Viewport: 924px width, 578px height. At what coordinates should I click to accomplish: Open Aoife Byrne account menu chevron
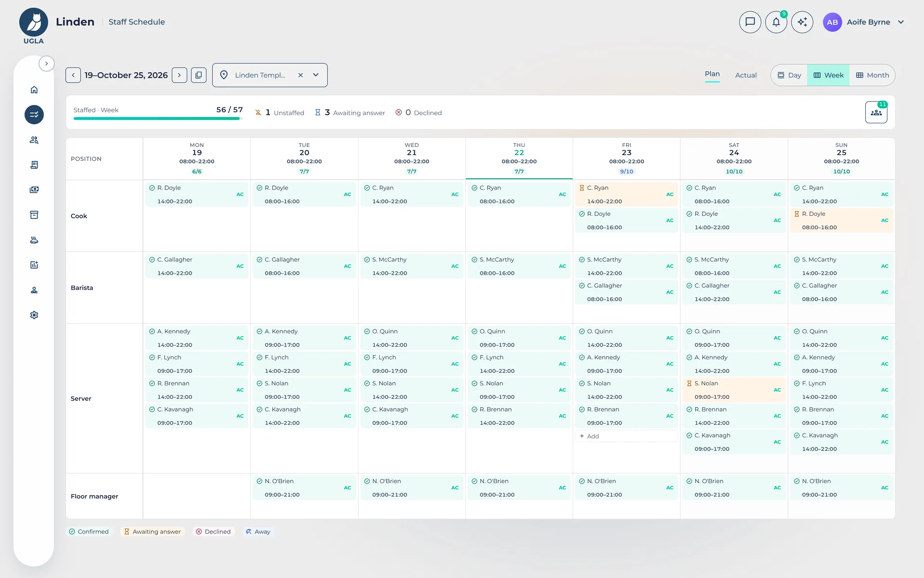pyautogui.click(x=901, y=22)
